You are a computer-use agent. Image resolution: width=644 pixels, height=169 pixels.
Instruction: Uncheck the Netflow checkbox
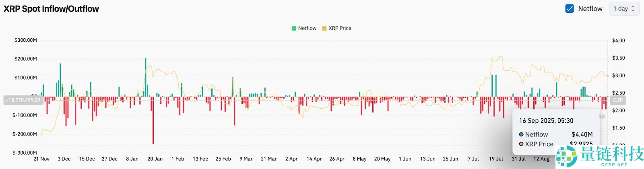pos(570,8)
